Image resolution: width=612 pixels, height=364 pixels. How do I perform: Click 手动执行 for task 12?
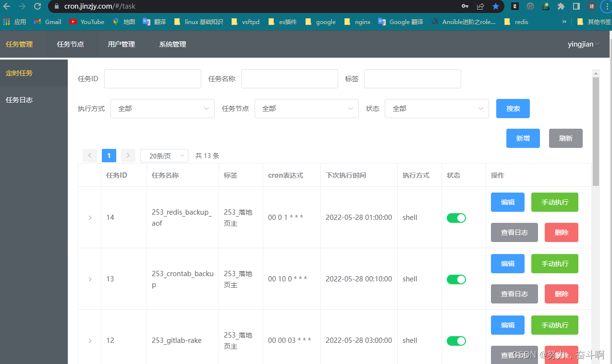coord(555,325)
